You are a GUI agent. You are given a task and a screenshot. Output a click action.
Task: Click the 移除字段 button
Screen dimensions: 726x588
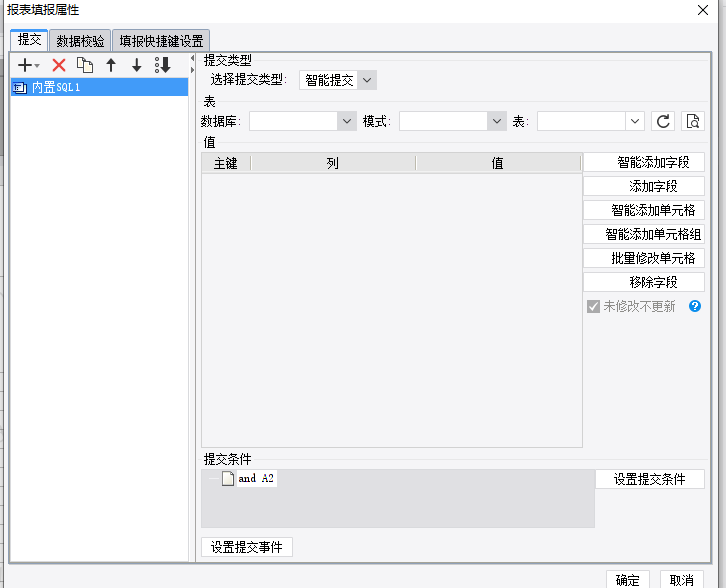644,282
